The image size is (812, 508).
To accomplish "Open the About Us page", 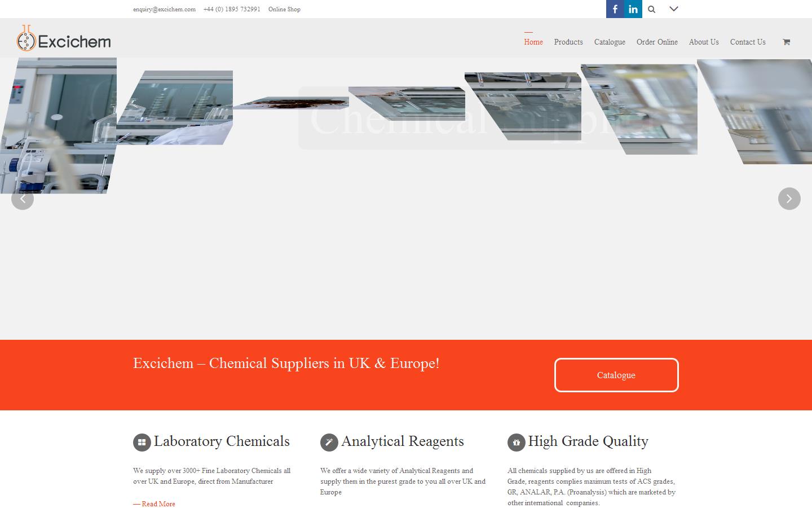I will (x=704, y=42).
